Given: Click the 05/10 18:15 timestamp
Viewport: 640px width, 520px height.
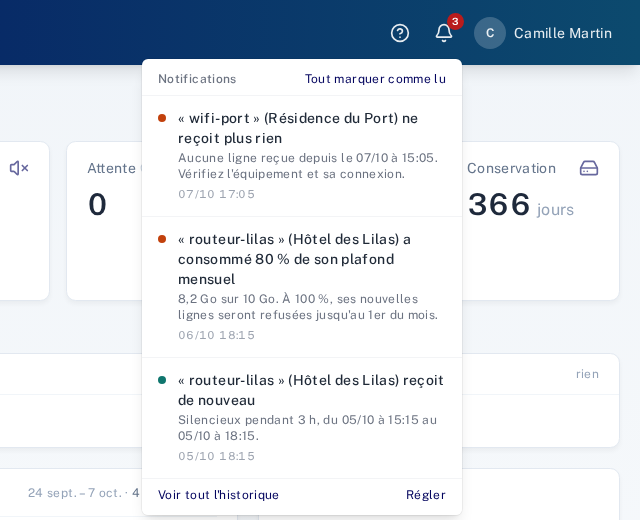Looking at the screenshot, I should (216, 456).
